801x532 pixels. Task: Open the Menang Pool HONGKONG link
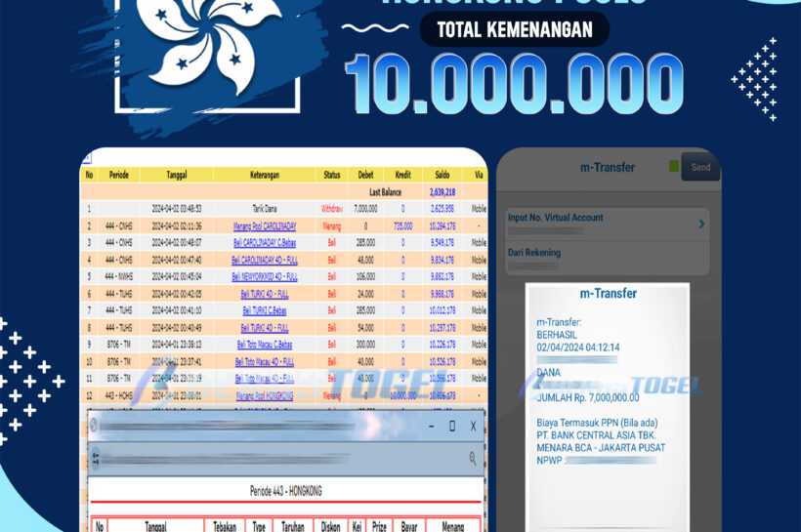coord(264,395)
